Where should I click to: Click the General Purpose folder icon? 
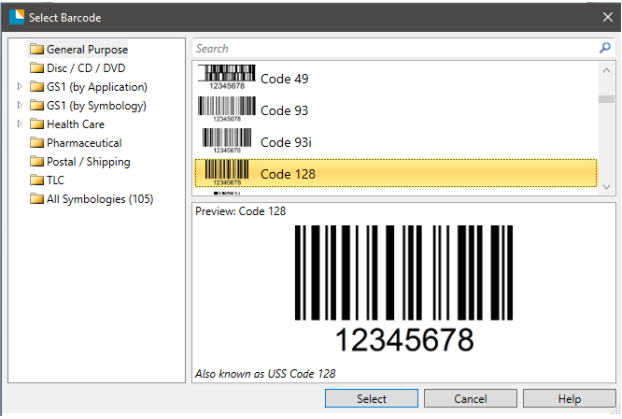tap(36, 49)
